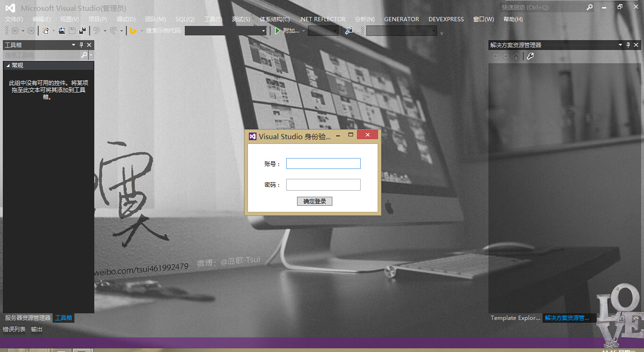644x352 pixels.
Task: Open the toolbox search options dropdown
Action: (91, 55)
